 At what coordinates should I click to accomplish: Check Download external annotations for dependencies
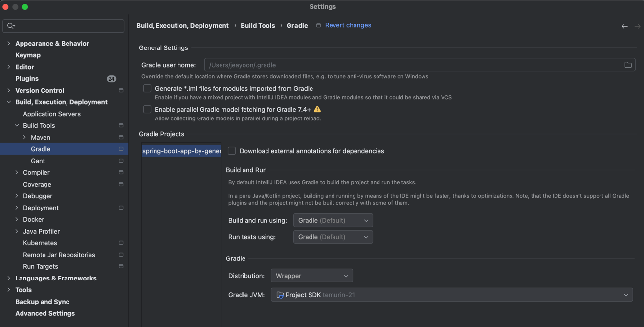point(232,151)
